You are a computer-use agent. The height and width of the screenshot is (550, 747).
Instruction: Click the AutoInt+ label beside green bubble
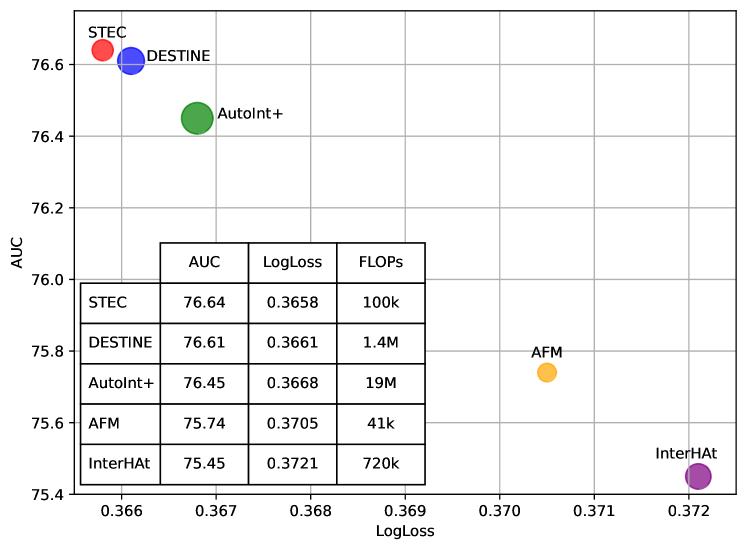point(250,114)
